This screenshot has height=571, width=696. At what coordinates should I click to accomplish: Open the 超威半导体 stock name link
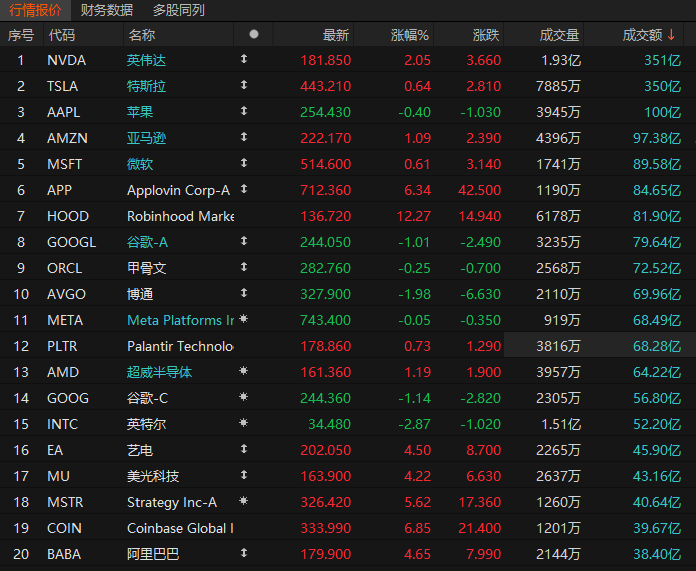tap(159, 372)
